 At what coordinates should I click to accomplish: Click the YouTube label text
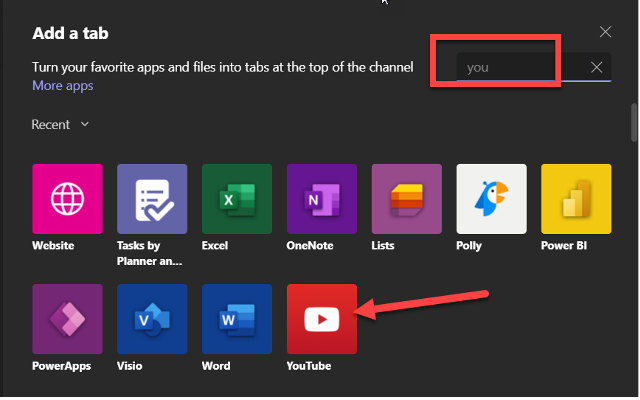tap(309, 366)
